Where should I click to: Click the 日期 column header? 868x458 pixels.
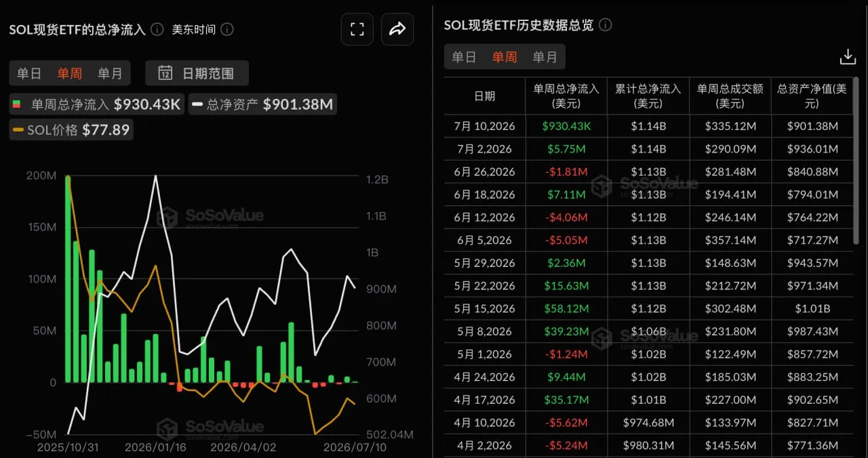pyautogui.click(x=484, y=96)
